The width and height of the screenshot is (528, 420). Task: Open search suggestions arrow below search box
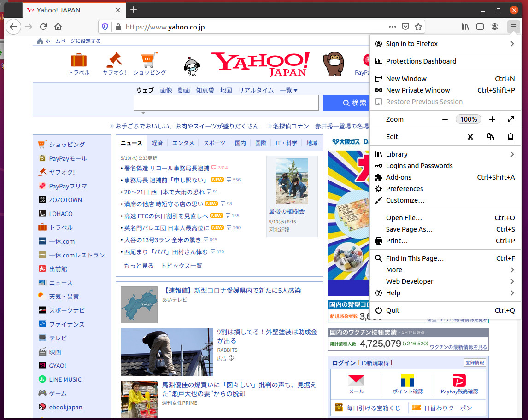click(143, 113)
